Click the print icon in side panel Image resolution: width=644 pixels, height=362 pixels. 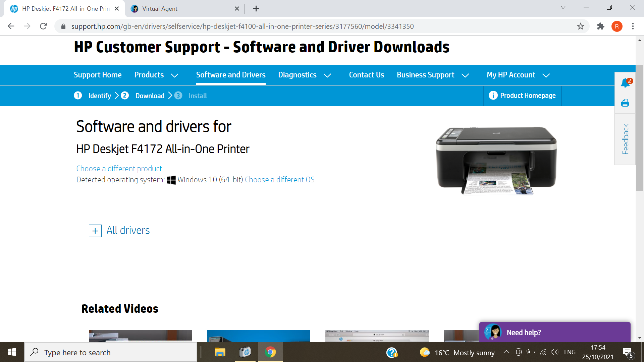625,103
